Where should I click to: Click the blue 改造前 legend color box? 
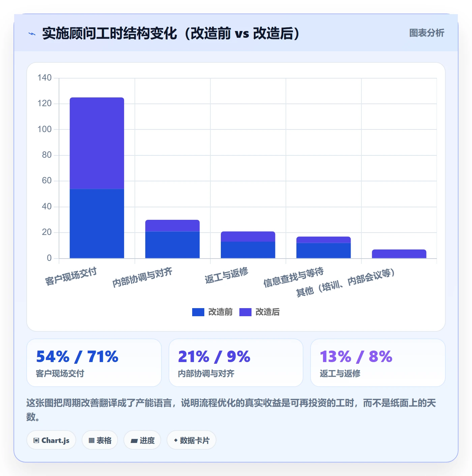pos(198,312)
